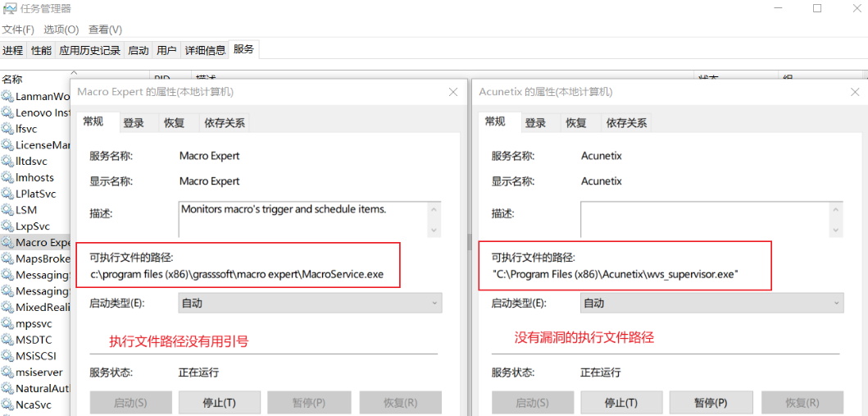Click 启动(S) button in Macro Expert dialog
This screenshot has height=416, width=868.
tap(130, 402)
